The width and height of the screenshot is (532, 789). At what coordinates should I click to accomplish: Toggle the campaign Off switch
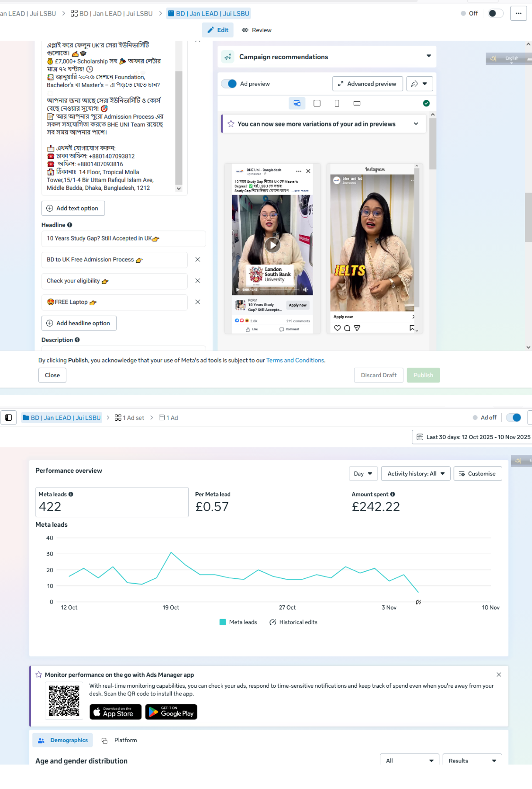click(496, 13)
